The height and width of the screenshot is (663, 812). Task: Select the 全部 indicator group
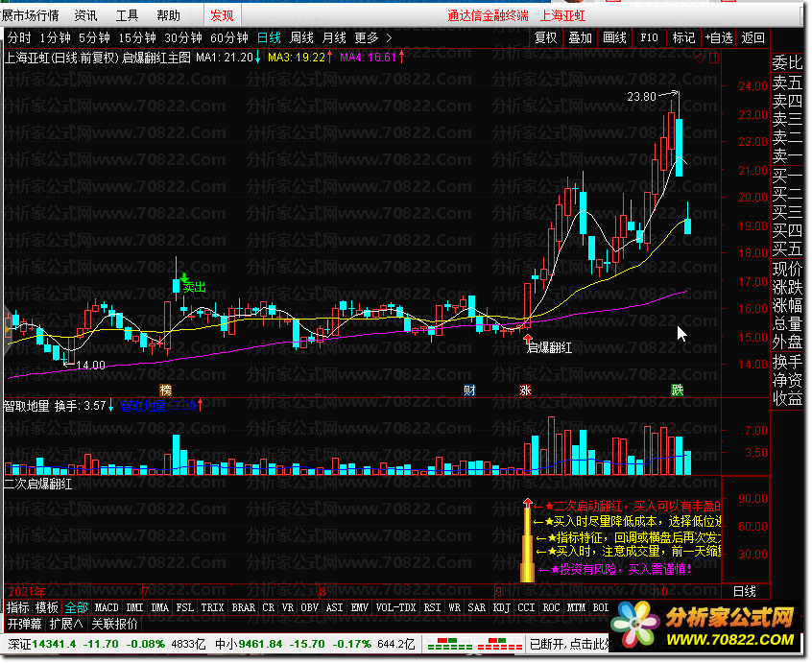pyautogui.click(x=77, y=607)
